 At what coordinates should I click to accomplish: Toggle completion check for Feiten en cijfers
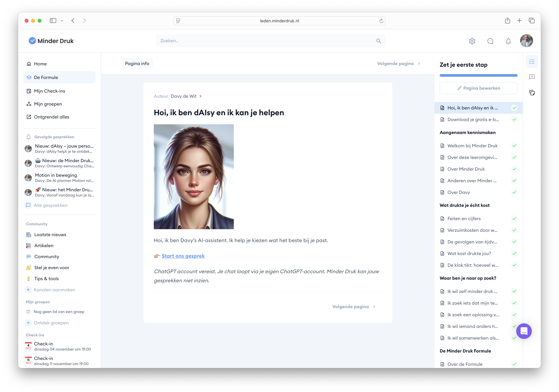tap(514, 218)
